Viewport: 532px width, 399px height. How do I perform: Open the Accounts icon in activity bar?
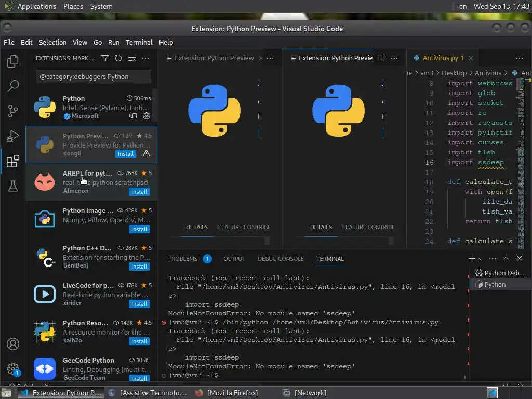click(13, 344)
